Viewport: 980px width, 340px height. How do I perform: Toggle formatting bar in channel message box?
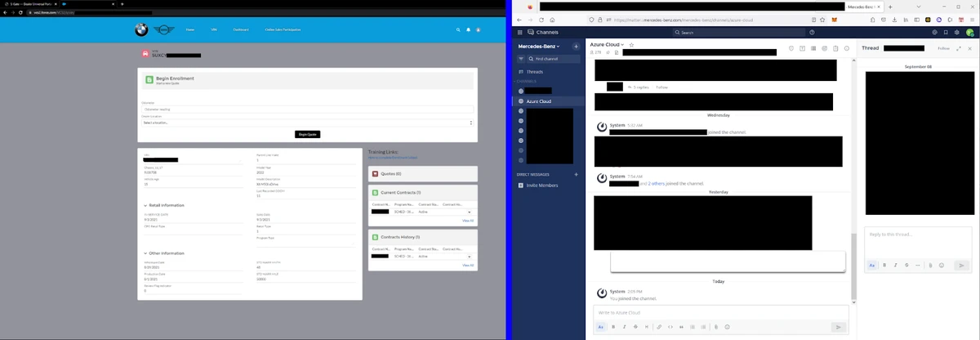pyautogui.click(x=600, y=327)
